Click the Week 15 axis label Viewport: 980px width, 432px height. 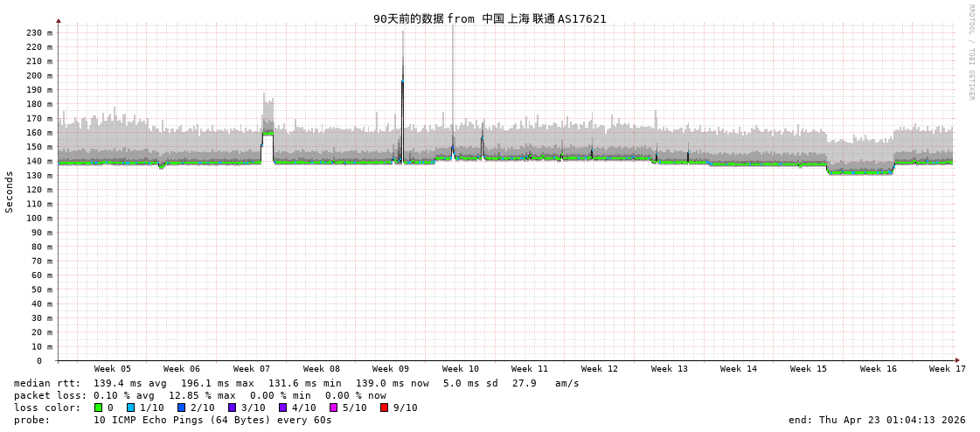pyautogui.click(x=809, y=369)
